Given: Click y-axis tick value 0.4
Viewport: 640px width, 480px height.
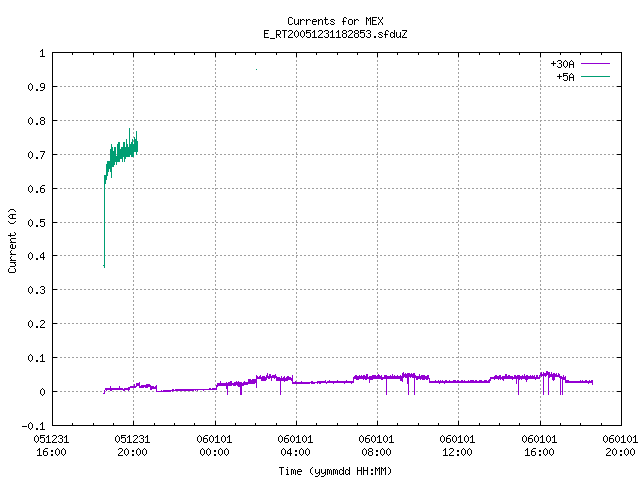Looking at the screenshot, I should coord(36,256).
